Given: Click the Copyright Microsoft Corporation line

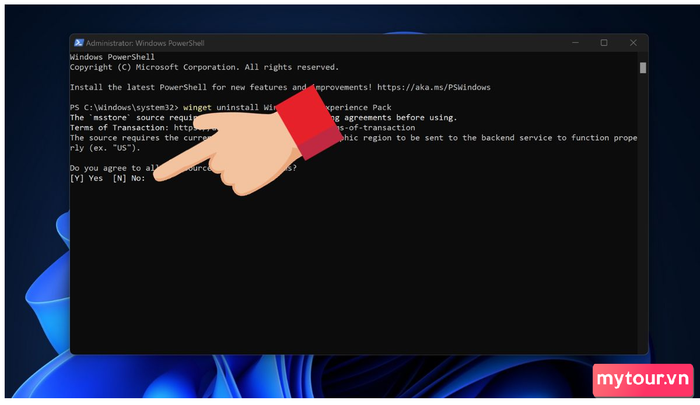Looking at the screenshot, I should tap(204, 67).
